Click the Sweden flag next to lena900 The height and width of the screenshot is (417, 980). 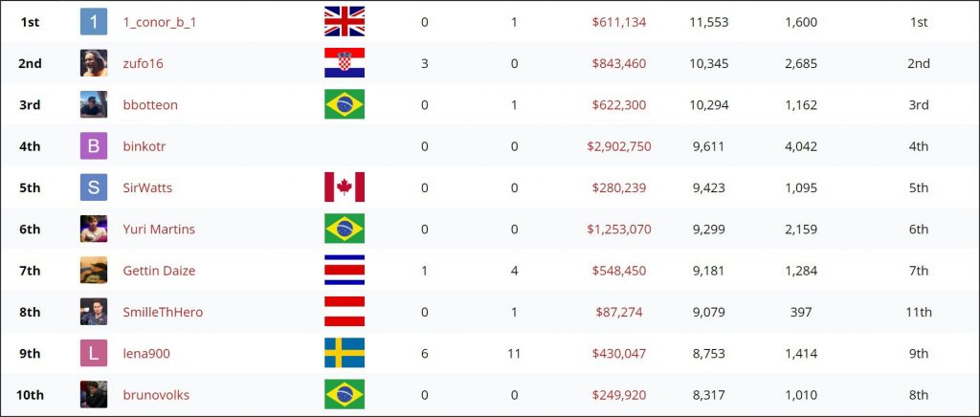[x=345, y=353]
